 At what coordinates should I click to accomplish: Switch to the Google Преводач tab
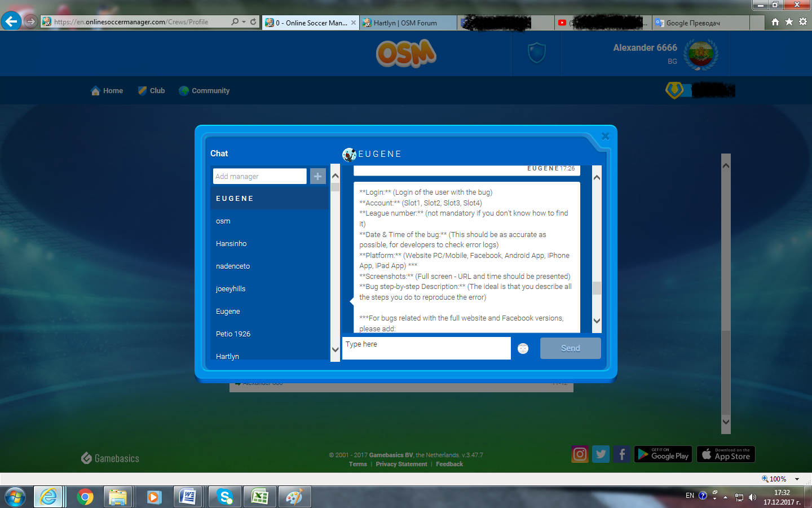tap(700, 23)
